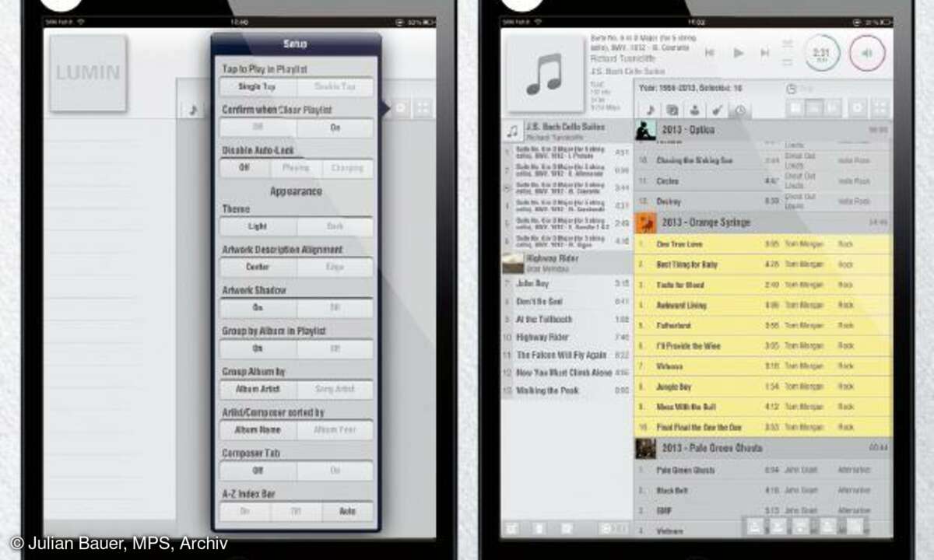
Task: Tap last icon in library bottom-right toolbar
Action: (855, 527)
